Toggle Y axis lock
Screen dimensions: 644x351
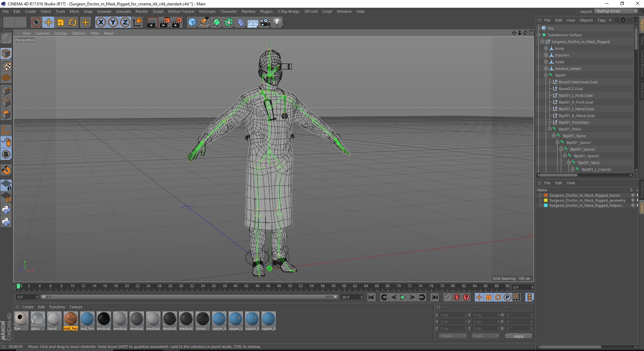(113, 23)
